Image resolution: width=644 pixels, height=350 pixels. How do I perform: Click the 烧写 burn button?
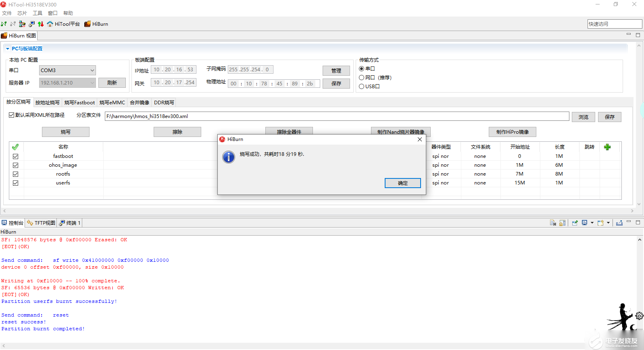tap(66, 132)
